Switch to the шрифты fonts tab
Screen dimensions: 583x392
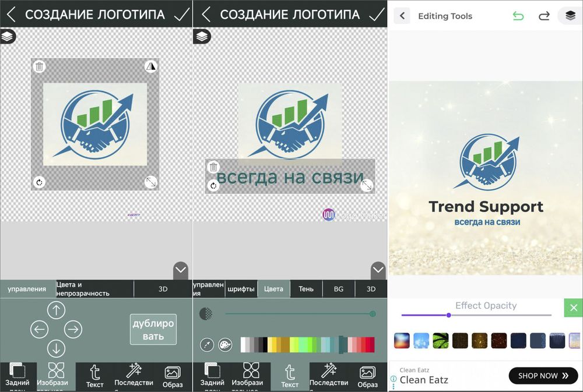[241, 288]
